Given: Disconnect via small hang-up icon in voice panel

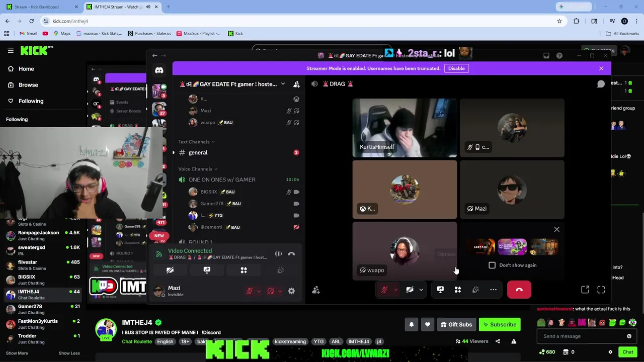Looking at the screenshot, I should coord(291,254).
